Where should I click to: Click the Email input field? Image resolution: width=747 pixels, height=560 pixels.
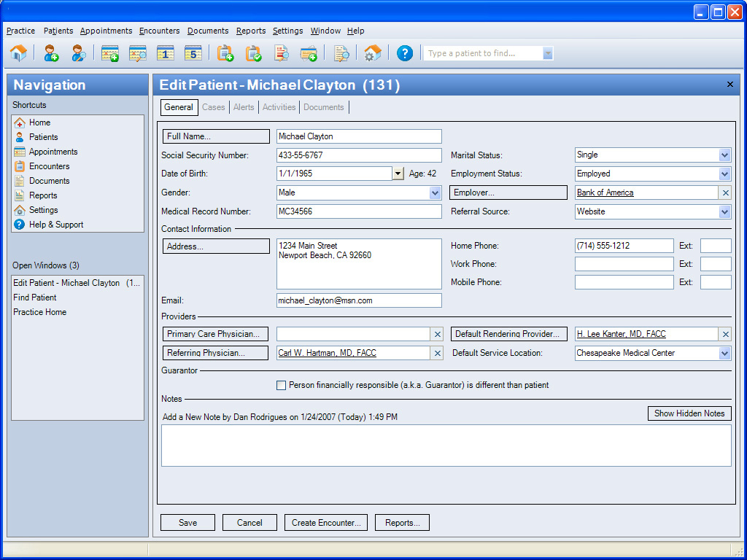[359, 300]
